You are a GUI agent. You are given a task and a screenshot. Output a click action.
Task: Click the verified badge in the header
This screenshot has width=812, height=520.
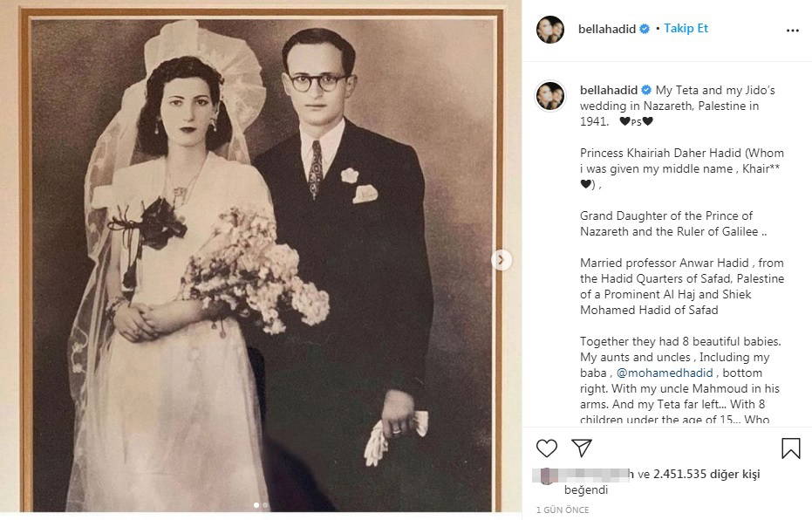pos(645,29)
